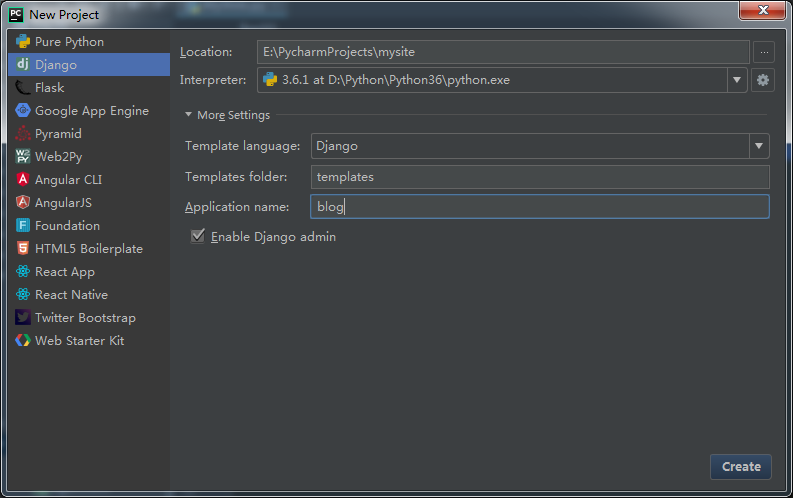
Task: Click the Pure Python snake icon
Action: click(x=23, y=41)
